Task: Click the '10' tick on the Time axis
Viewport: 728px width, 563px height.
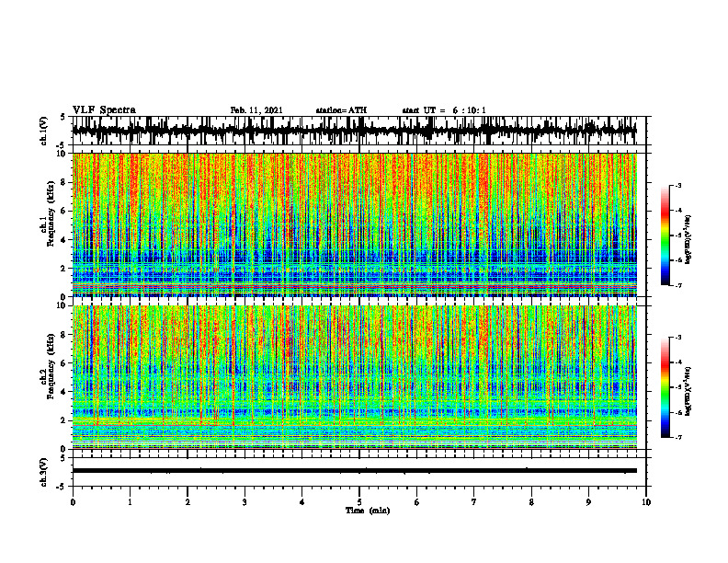Action: (x=646, y=502)
